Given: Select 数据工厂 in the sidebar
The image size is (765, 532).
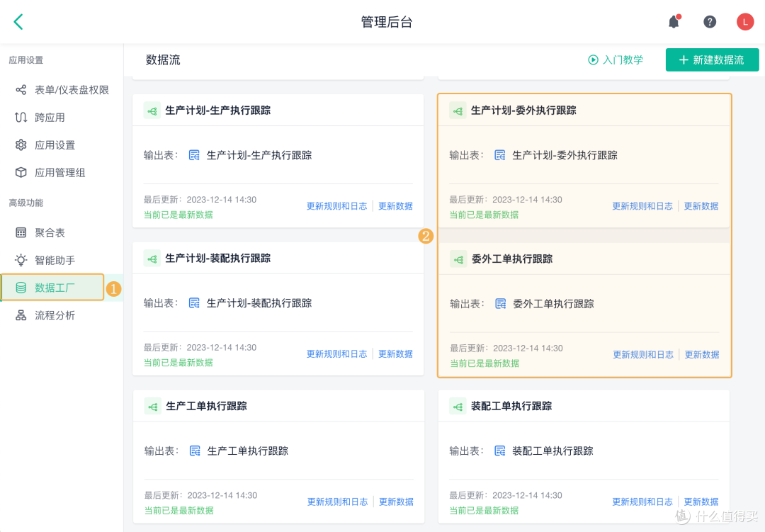Looking at the screenshot, I should 62,288.
